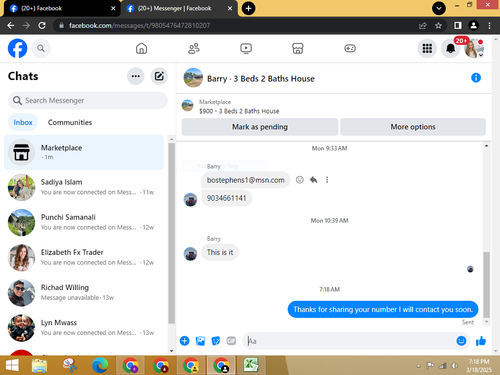The width and height of the screenshot is (500, 375).
Task: Switch to the Messenger browser tab
Action: pos(179,8)
